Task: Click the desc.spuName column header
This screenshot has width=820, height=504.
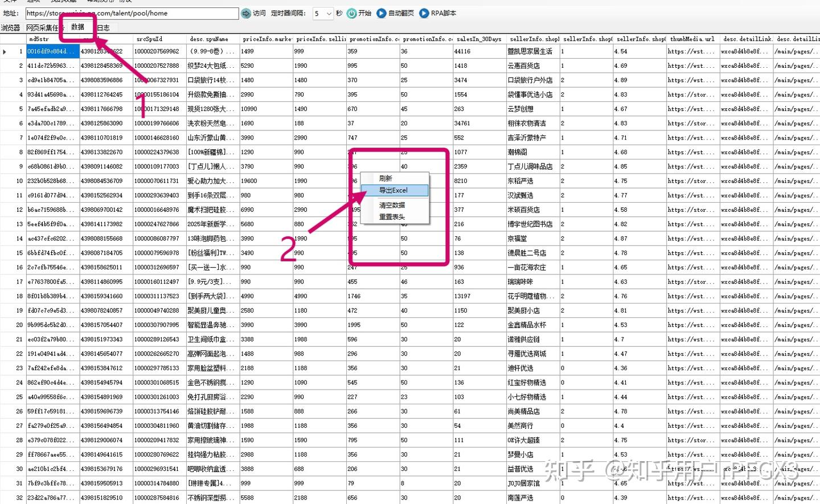Action: tap(213, 39)
